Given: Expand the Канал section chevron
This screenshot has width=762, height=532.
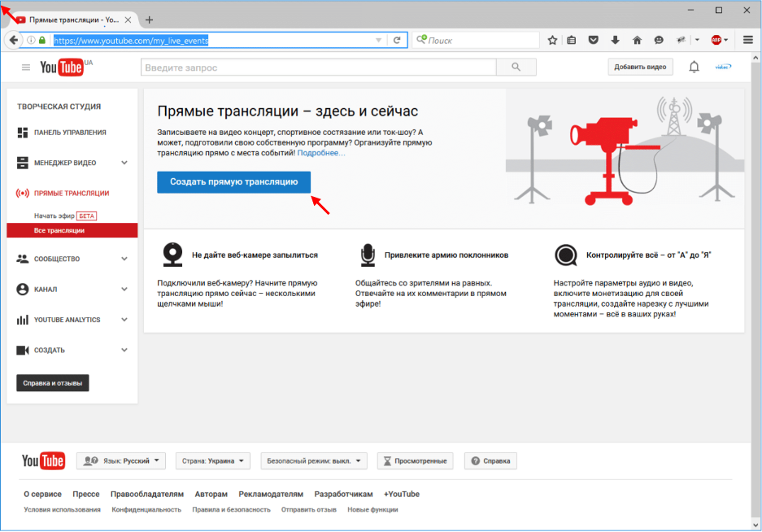Looking at the screenshot, I should pyautogui.click(x=124, y=289).
